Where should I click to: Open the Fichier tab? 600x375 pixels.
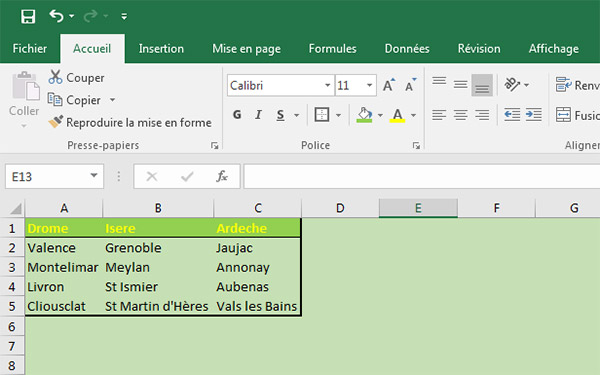coord(29,49)
